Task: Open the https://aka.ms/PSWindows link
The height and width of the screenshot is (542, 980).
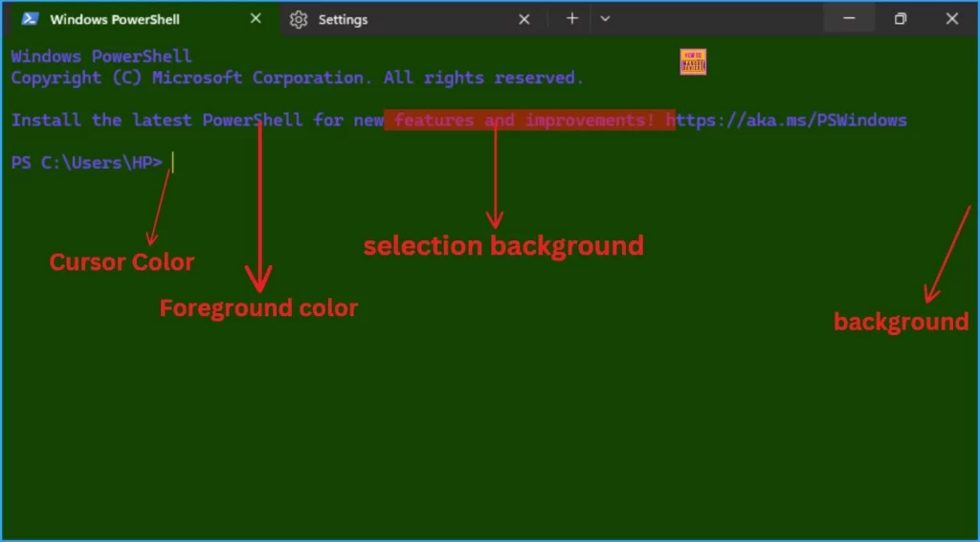Action: click(787, 120)
